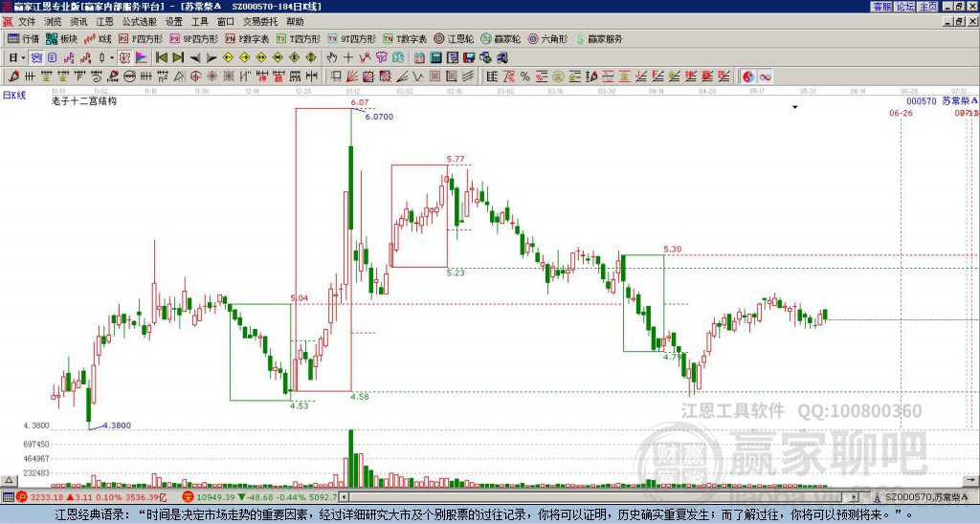Image resolution: width=980 pixels, height=524 pixels.
Task: Toggle the first blue chart-mode icon
Action: coord(37,57)
